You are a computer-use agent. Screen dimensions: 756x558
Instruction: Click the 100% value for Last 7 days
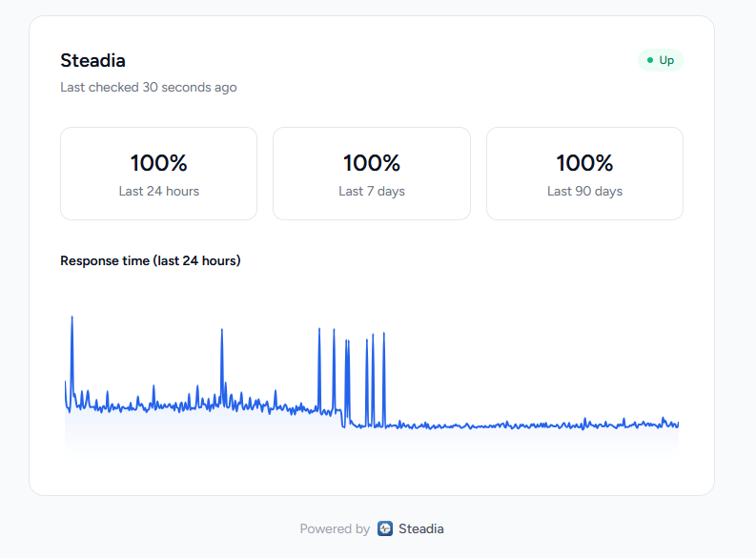[x=372, y=163]
